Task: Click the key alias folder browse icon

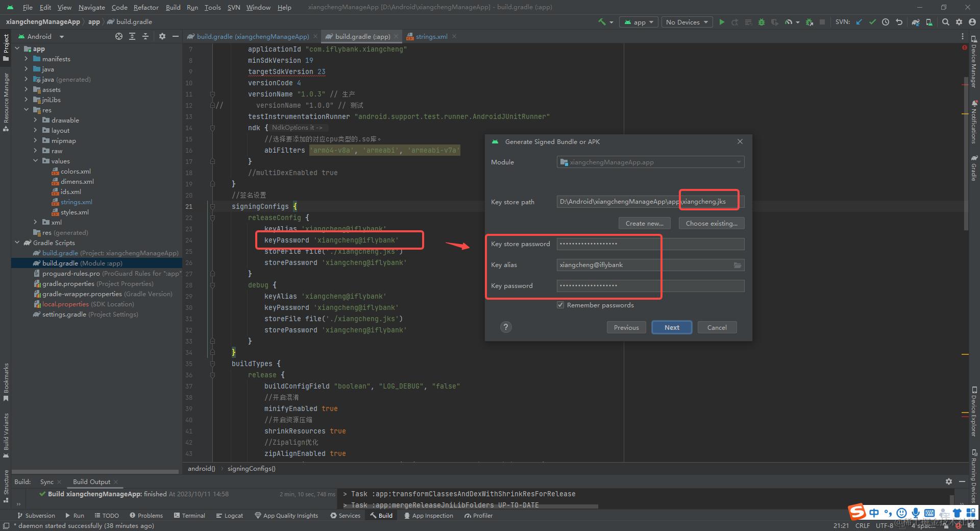Action: click(x=737, y=265)
